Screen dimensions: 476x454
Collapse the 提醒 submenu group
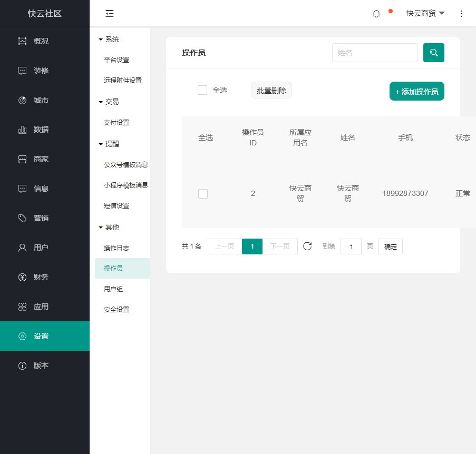click(x=109, y=144)
